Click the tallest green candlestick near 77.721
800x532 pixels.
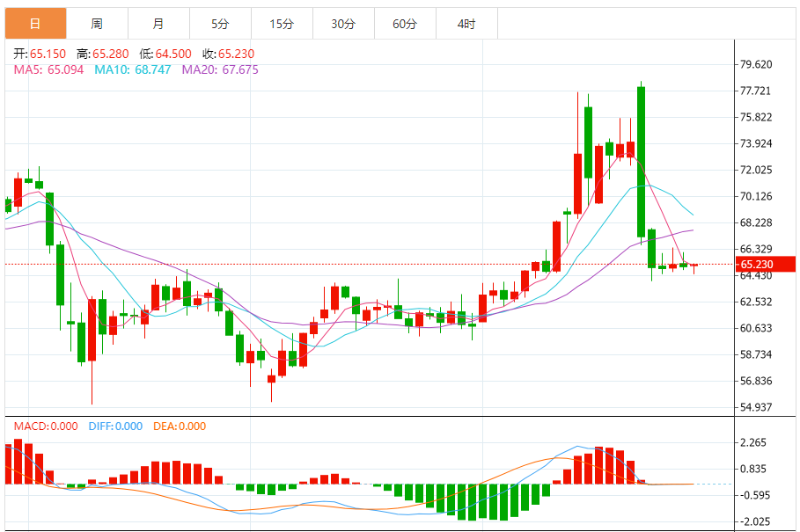pos(642,162)
